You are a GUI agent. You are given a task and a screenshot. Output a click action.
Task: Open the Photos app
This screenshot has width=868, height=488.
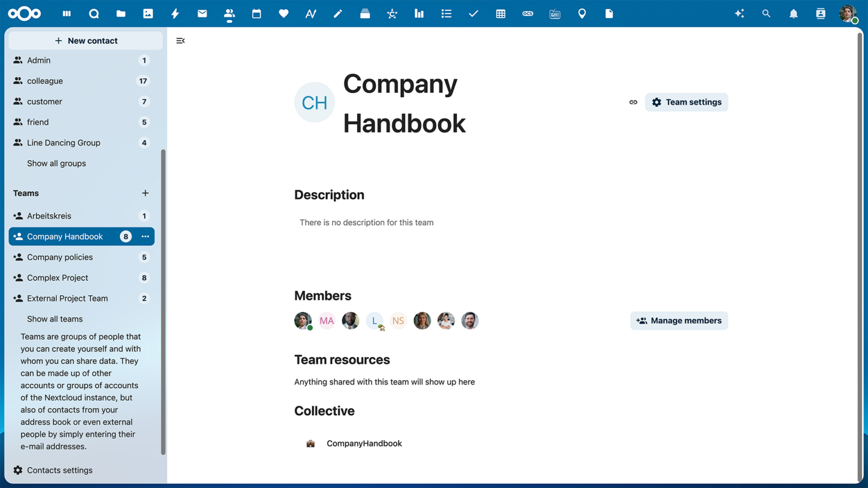point(148,14)
